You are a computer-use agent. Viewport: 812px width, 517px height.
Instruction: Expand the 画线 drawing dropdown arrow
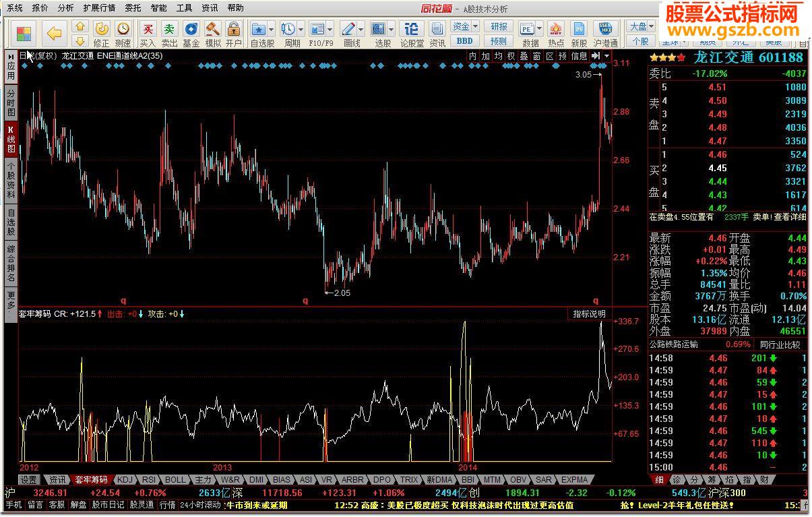tap(361, 30)
